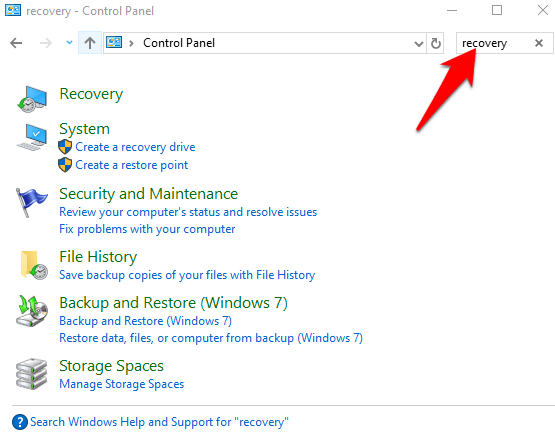Open the Recovery heading link

(91, 94)
